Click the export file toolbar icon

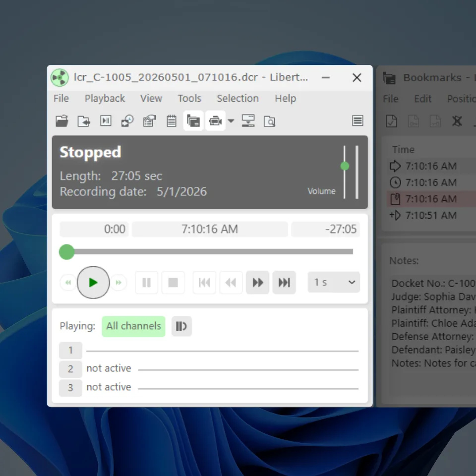pyautogui.click(x=84, y=121)
